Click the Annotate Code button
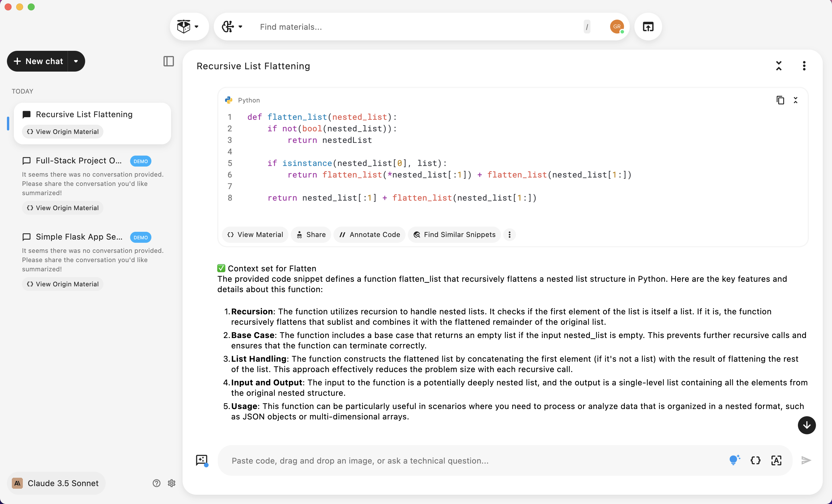The height and width of the screenshot is (504, 832). click(x=369, y=234)
